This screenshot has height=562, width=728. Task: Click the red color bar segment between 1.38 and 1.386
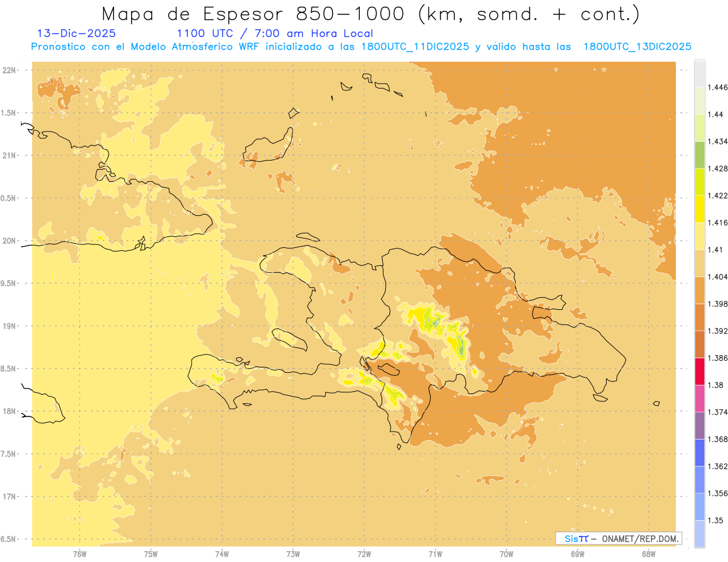pos(699,371)
